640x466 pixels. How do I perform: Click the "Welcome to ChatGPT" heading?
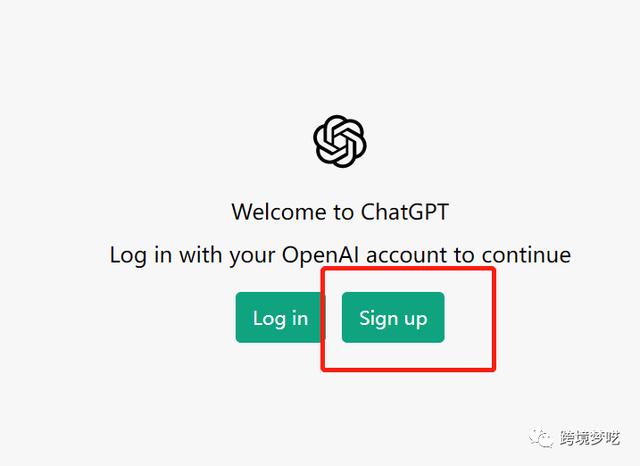coord(340,212)
